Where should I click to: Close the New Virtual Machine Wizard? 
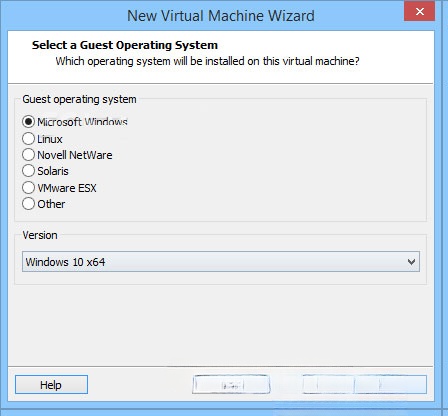[420, 12]
